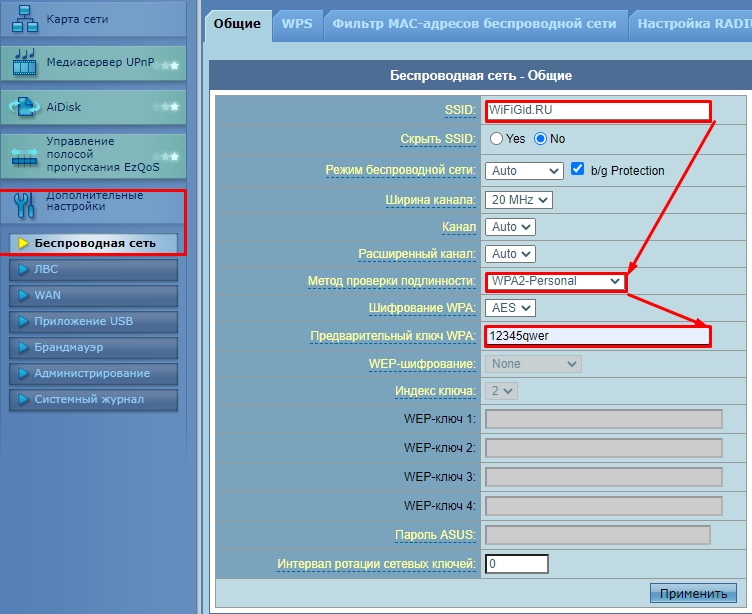752x614 pixels.
Task: Click the WEP-ключ 3 field
Action: click(604, 477)
